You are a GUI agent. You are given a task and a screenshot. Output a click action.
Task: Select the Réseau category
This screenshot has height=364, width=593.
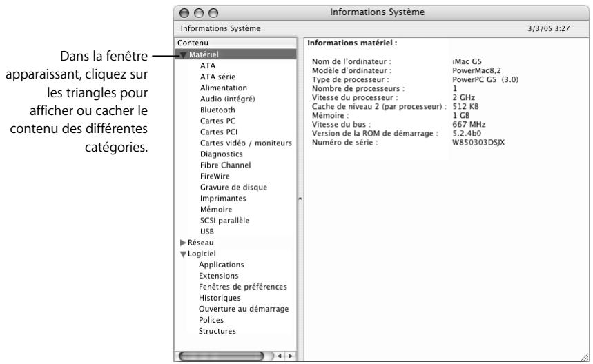tap(200, 243)
